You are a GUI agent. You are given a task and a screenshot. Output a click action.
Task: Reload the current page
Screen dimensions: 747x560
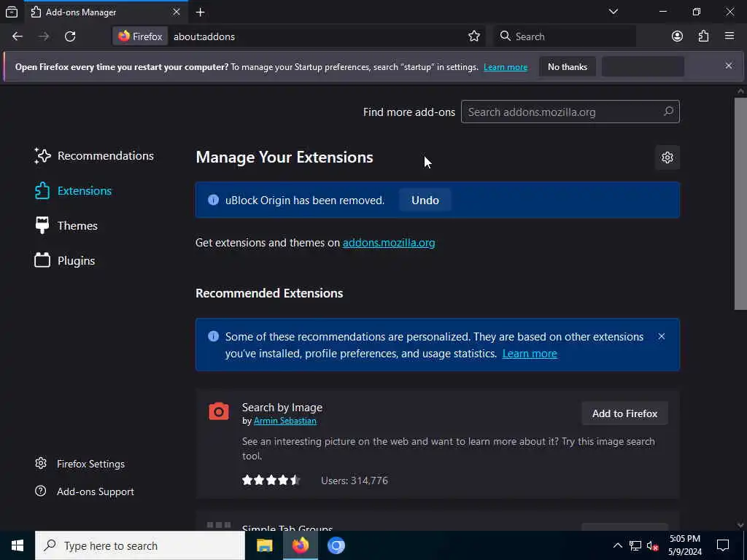tap(70, 36)
